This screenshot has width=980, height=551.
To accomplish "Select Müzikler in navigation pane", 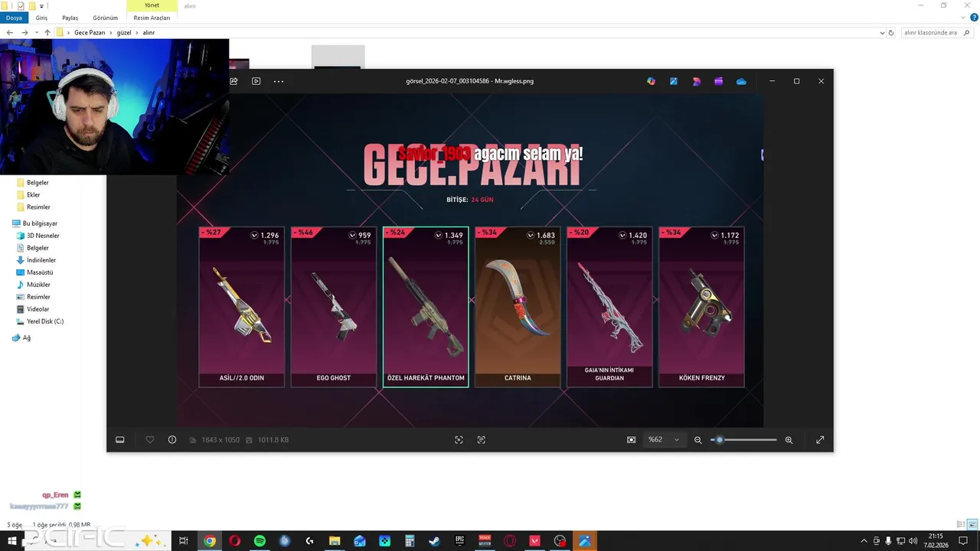I will [x=38, y=285].
